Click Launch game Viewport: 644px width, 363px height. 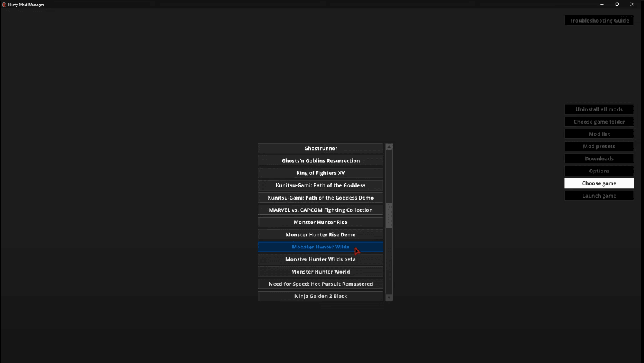pyautogui.click(x=599, y=196)
